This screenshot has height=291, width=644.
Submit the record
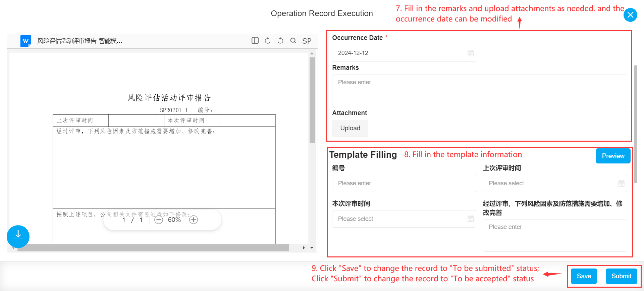(x=621, y=276)
